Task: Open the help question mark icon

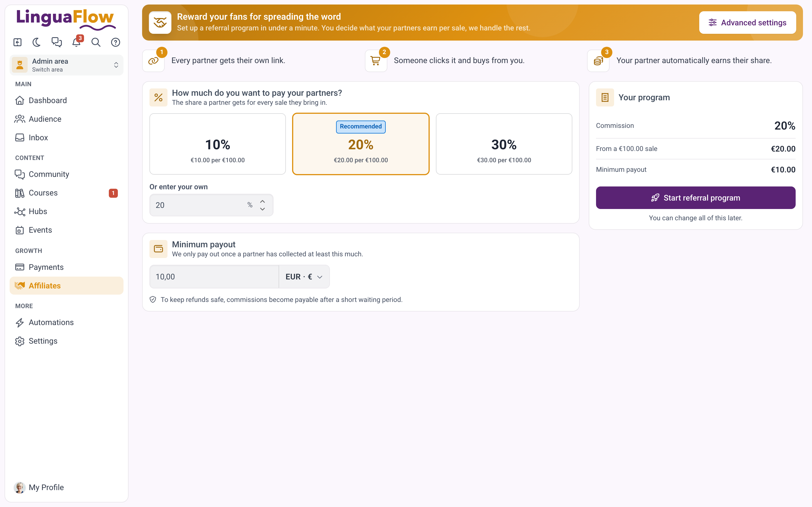Action: [115, 42]
